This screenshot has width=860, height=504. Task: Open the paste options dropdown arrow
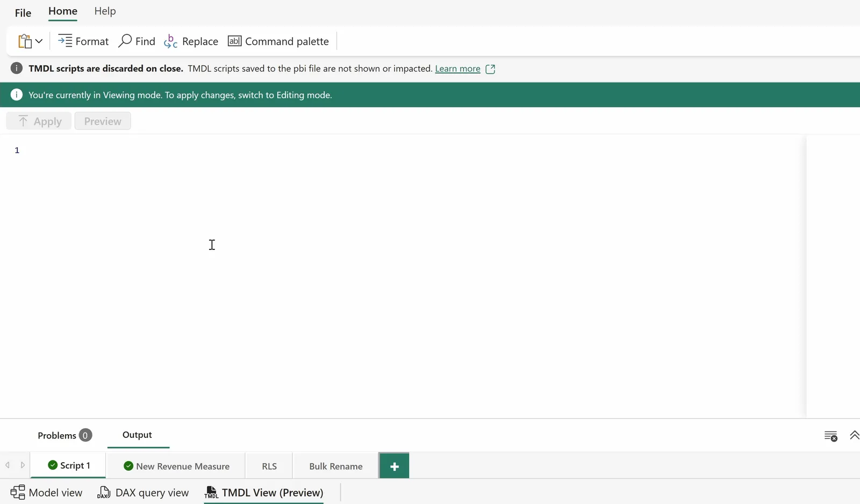(x=39, y=41)
